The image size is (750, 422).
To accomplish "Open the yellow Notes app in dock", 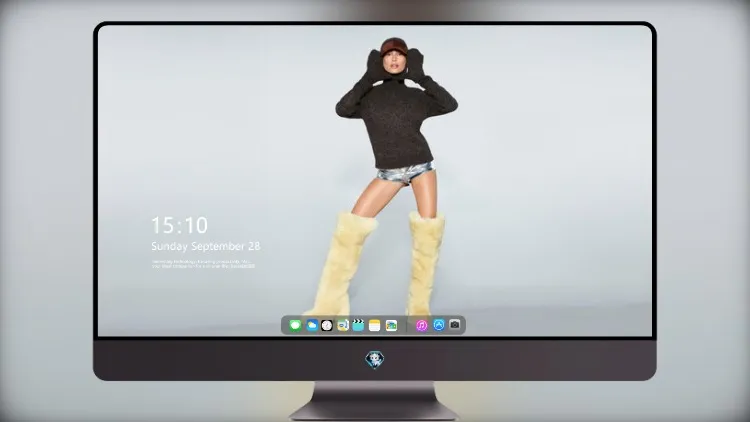I will 375,325.
